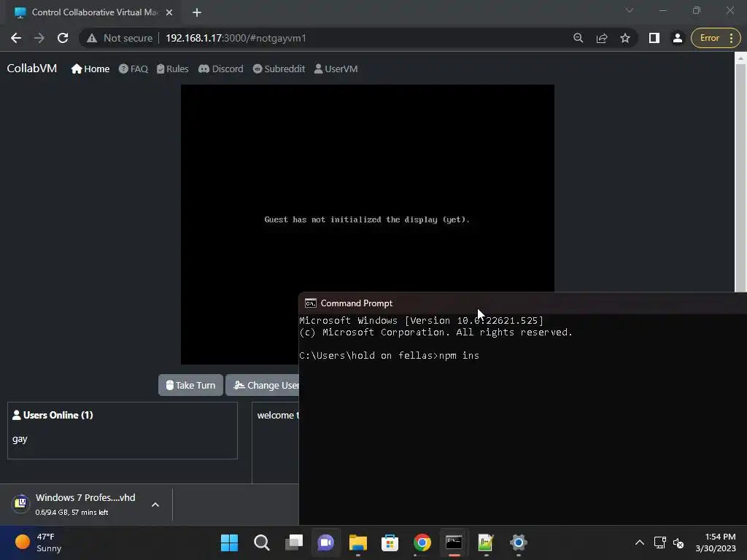Go to the Home nav link

(90, 69)
